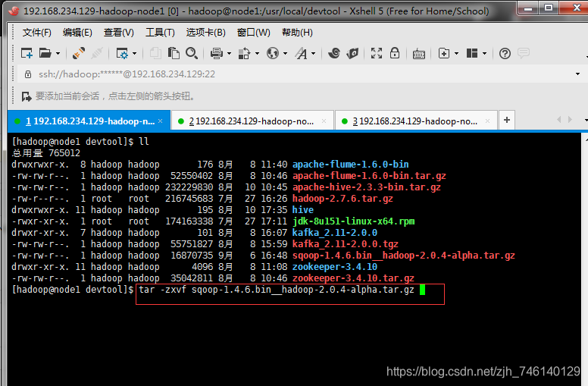Click the tab scroll right arrow
588x386 pixels.
(570, 119)
